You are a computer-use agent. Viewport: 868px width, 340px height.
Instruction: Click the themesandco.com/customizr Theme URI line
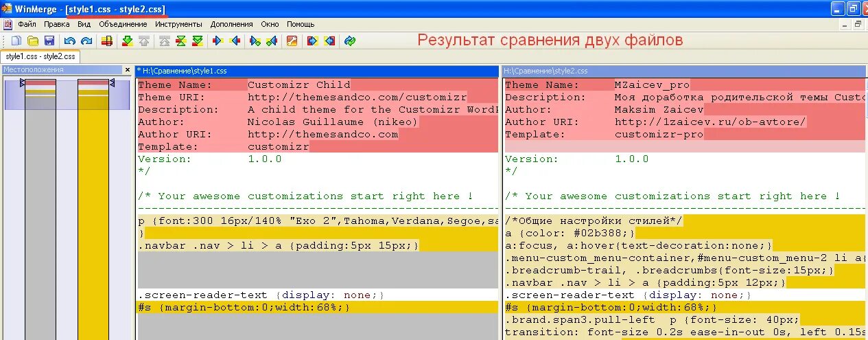pyautogui.click(x=318, y=98)
